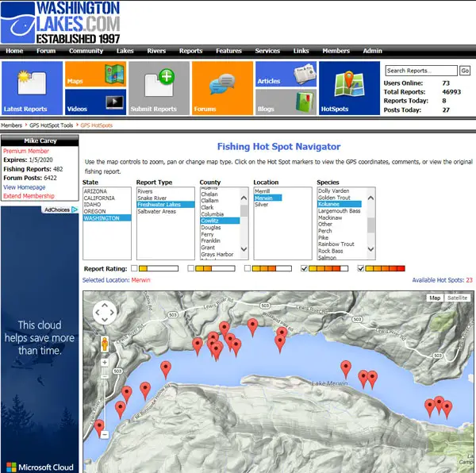Select Kokanee in the Species list

340,204
